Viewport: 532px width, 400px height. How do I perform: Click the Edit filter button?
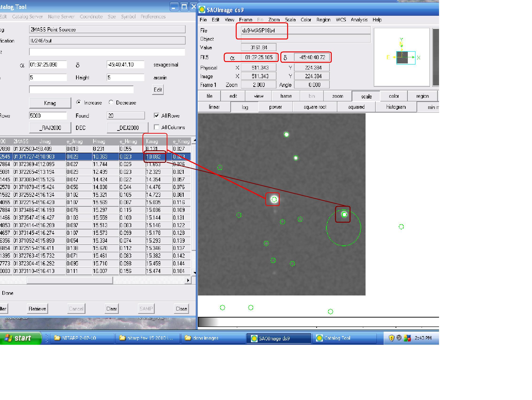pyautogui.click(x=158, y=90)
